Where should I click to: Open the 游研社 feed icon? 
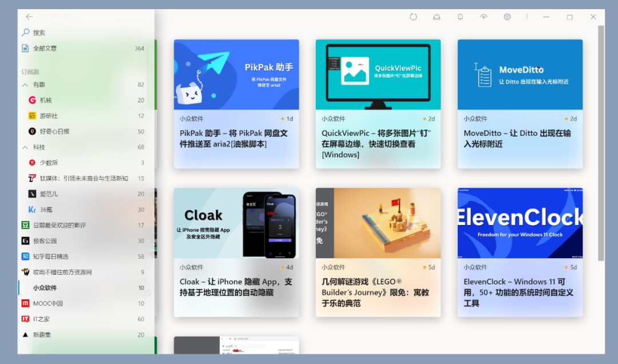32,116
